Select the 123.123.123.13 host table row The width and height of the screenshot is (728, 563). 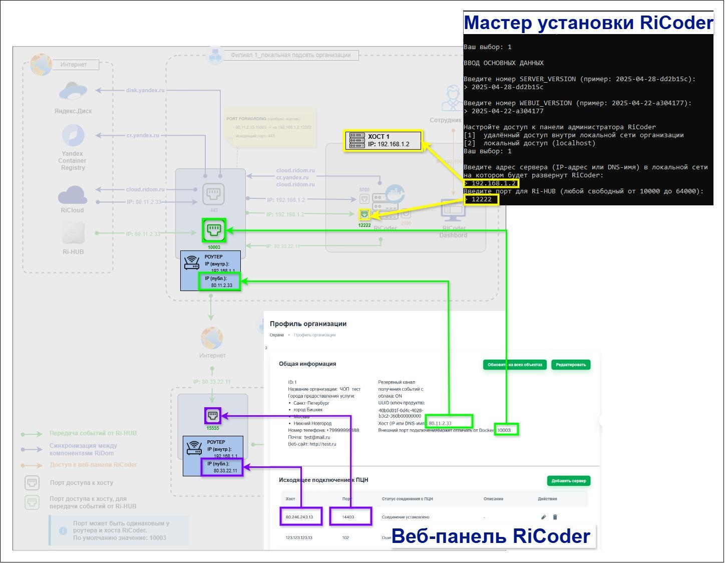(x=299, y=537)
